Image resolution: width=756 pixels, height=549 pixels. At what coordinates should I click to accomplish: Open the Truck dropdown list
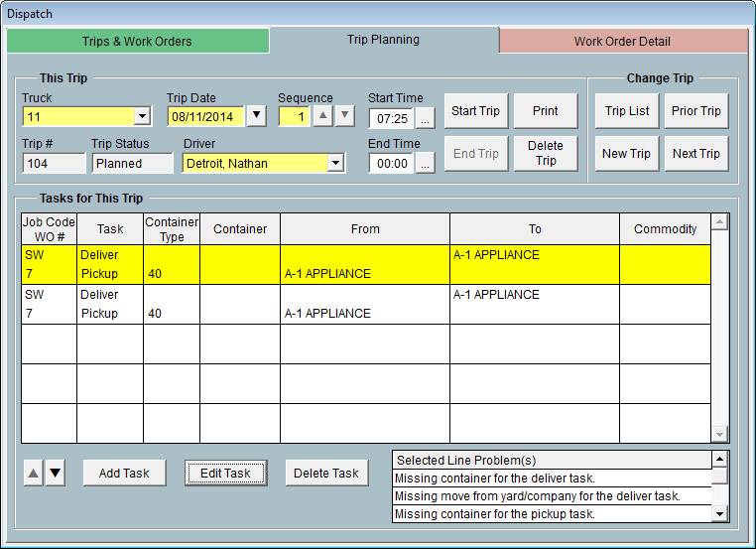click(142, 116)
